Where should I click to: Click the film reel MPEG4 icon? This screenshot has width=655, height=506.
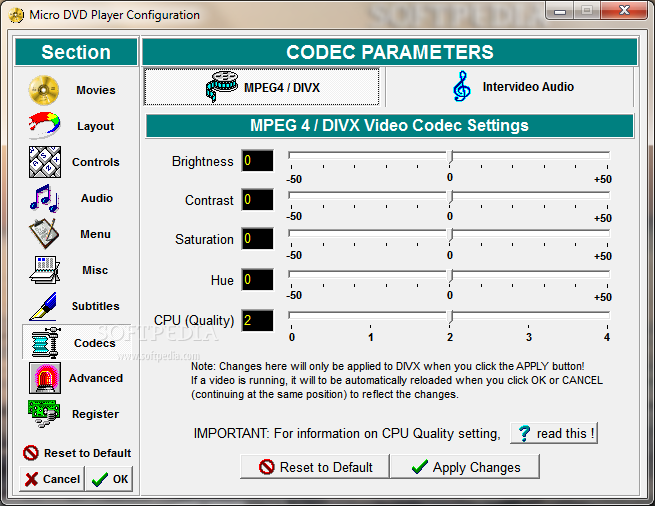[222, 86]
